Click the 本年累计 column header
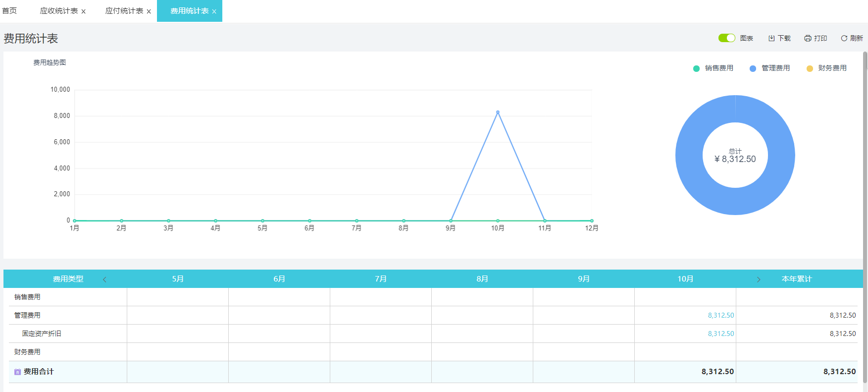 point(797,279)
